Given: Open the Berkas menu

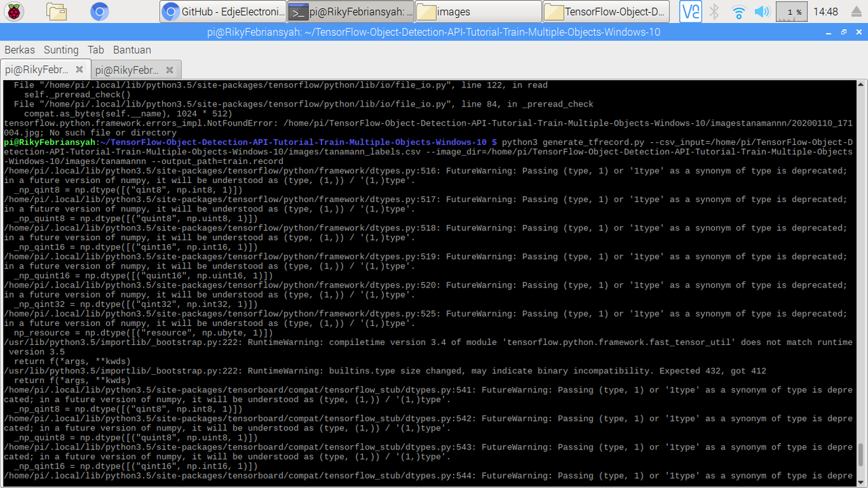Looking at the screenshot, I should (20, 49).
